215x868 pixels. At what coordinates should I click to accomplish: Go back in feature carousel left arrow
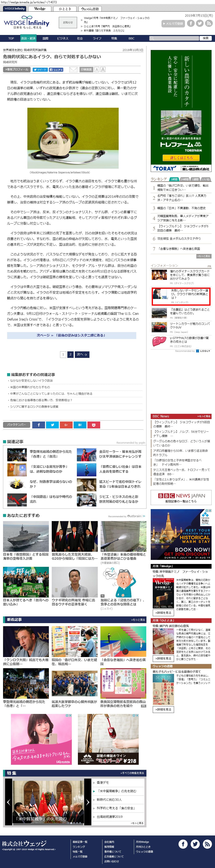pyautogui.click(x=8, y=802)
